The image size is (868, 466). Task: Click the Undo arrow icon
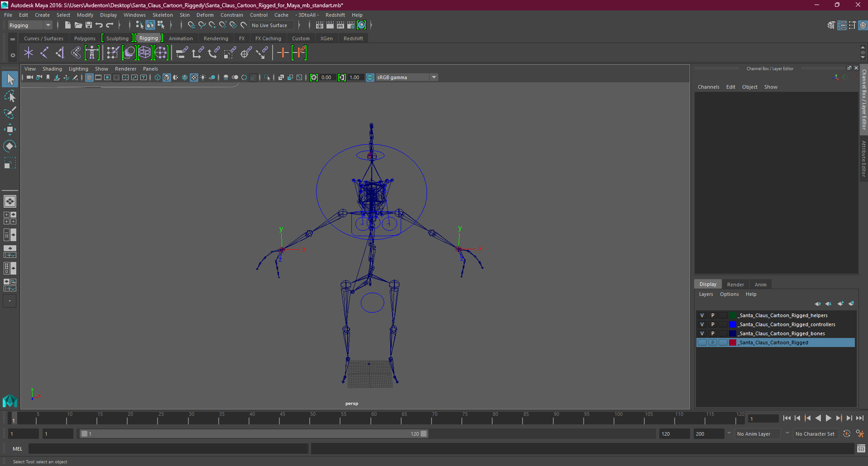(x=99, y=25)
